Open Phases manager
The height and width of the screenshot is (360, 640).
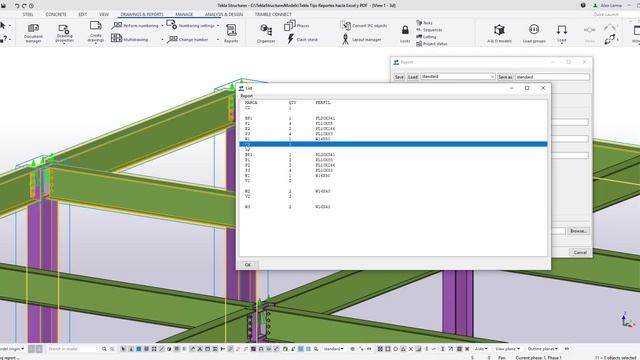[296, 25]
